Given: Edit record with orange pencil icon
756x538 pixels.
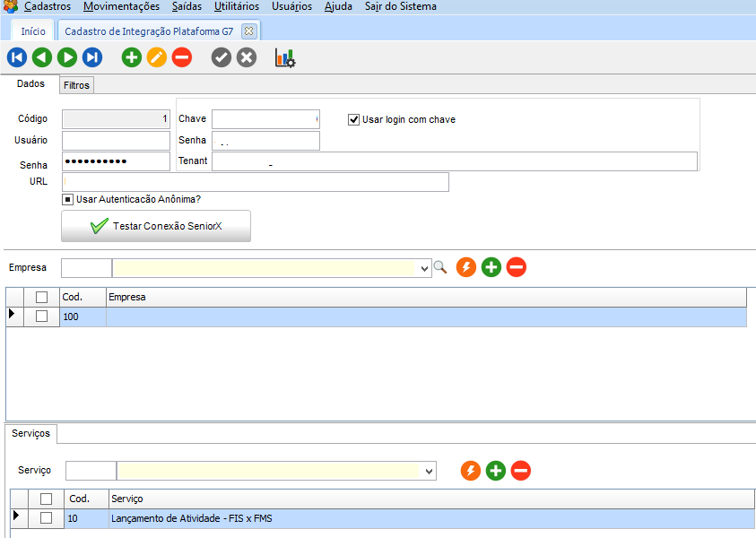Looking at the screenshot, I should 157,57.
